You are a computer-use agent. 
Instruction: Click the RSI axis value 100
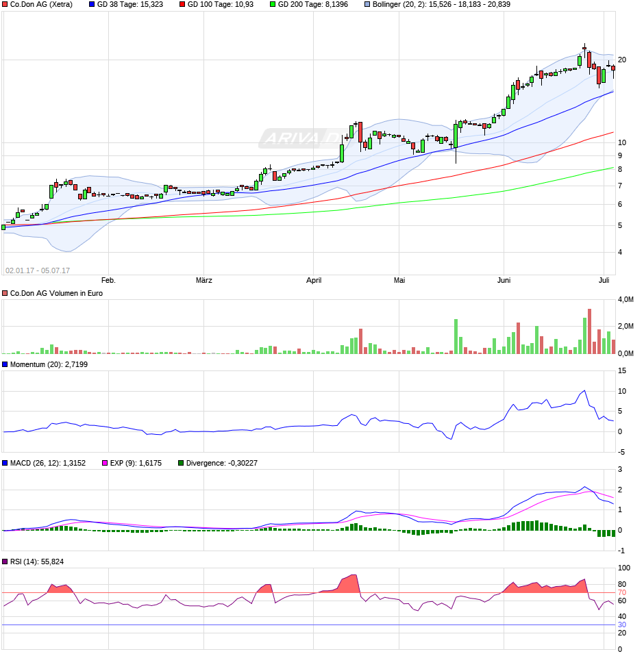tap(624, 568)
